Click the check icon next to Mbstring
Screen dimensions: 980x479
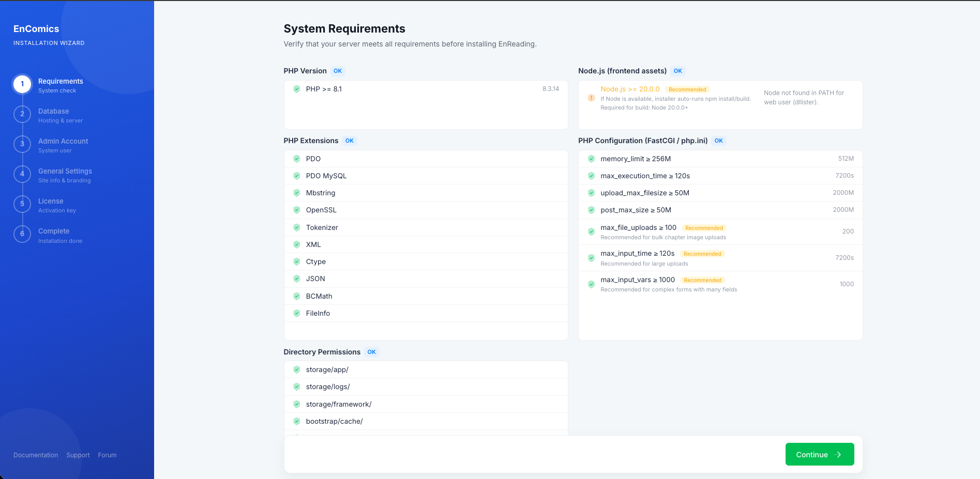(297, 193)
